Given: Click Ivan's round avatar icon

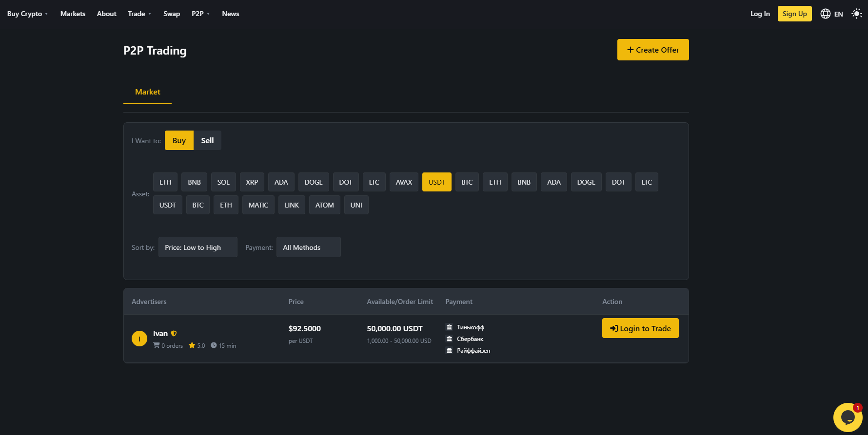Looking at the screenshot, I should click(139, 339).
